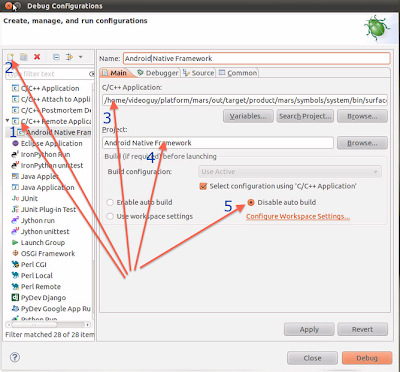Switch to the Debugger tab
Image resolution: width=400 pixels, height=372 pixels.
(x=158, y=73)
